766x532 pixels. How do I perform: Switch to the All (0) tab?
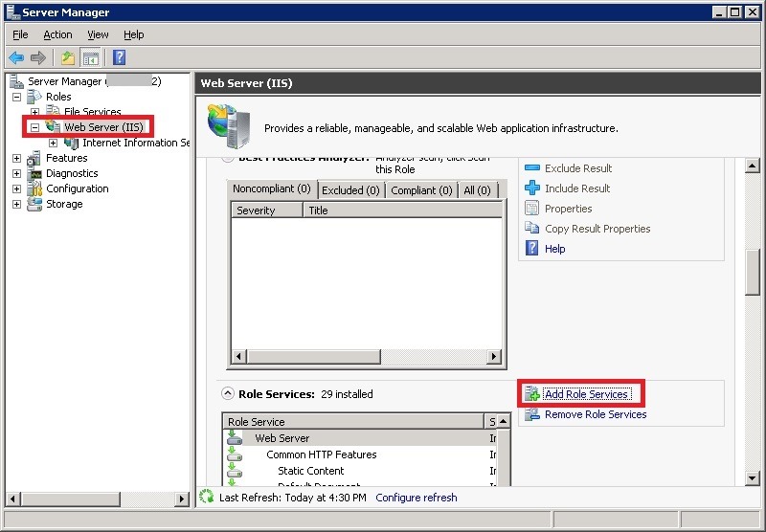(x=477, y=190)
